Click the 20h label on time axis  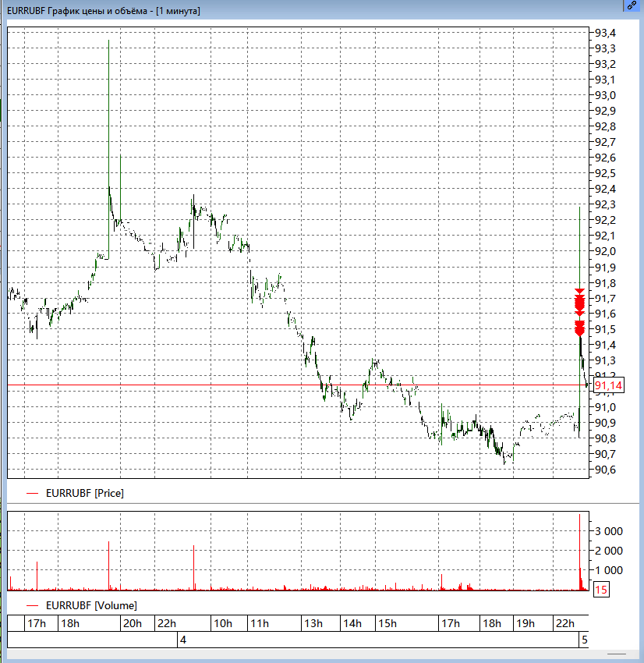(x=133, y=623)
